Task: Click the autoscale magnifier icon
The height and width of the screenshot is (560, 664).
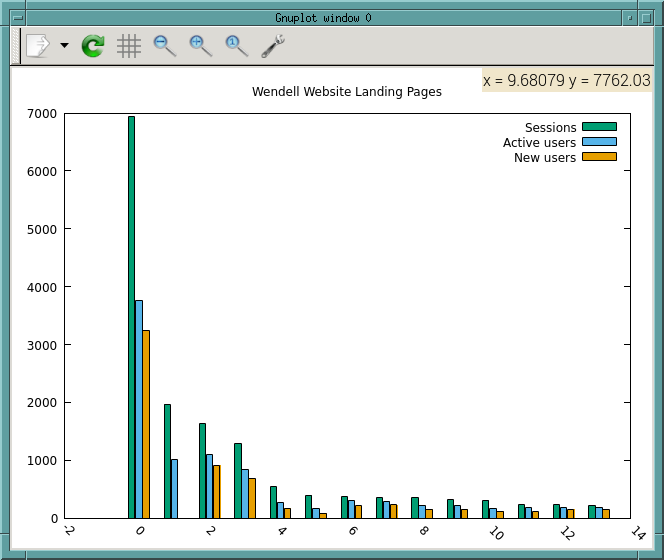Action: [236, 45]
